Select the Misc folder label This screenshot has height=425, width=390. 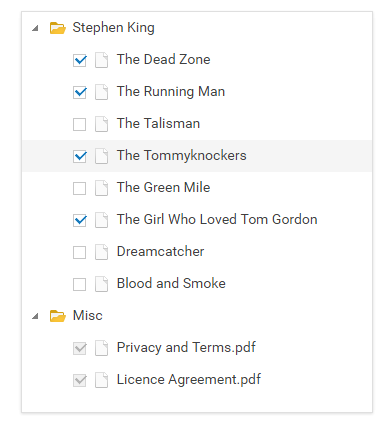tap(88, 316)
